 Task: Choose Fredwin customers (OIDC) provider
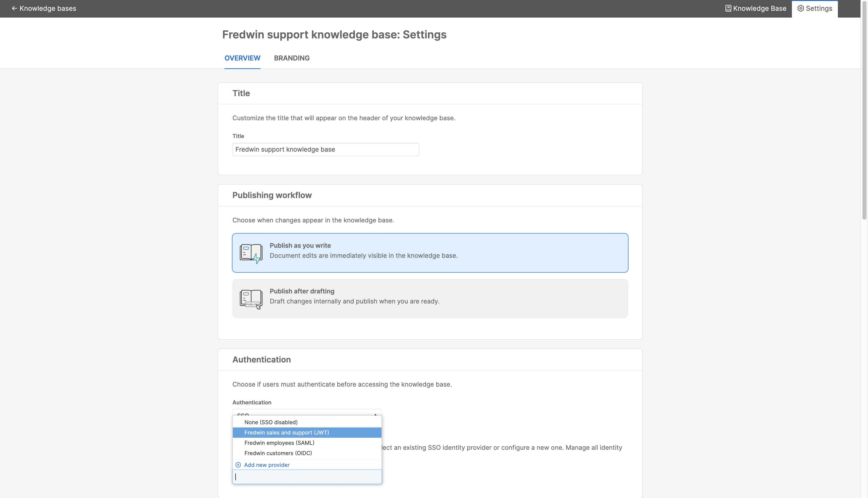pos(278,453)
